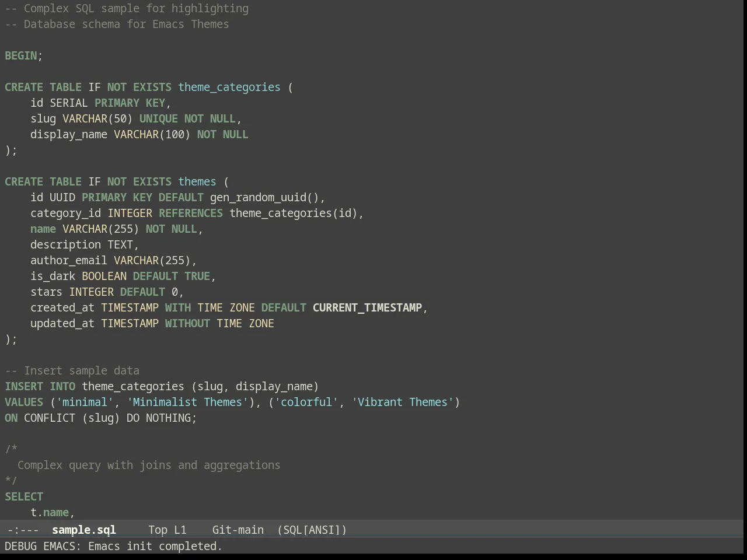
Task: Click the UNIQUE keyword on slug line
Action: pos(159,118)
